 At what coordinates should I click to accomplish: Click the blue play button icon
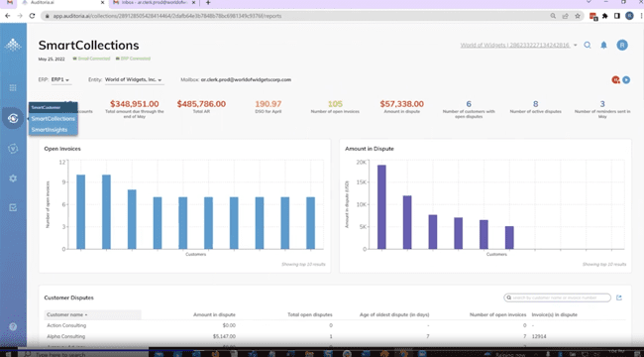pyautogui.click(x=626, y=79)
